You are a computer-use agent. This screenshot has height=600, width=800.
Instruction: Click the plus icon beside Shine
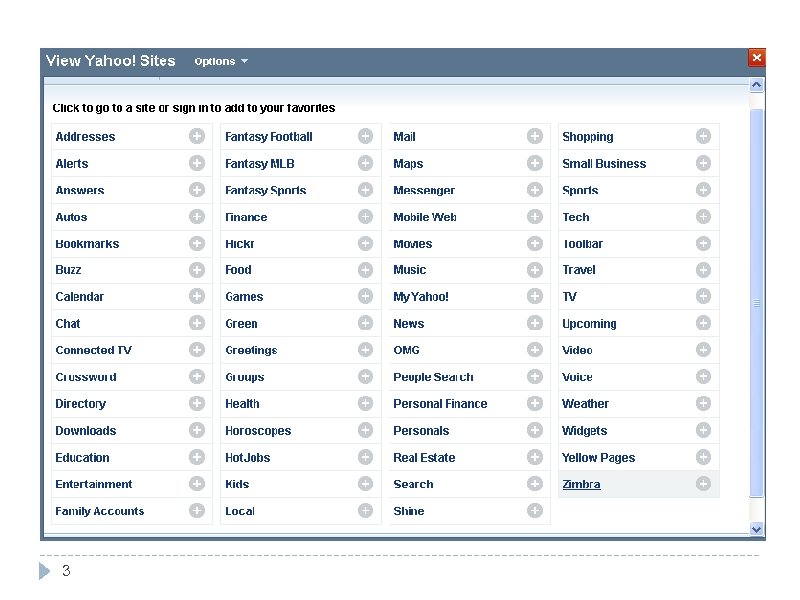534,511
